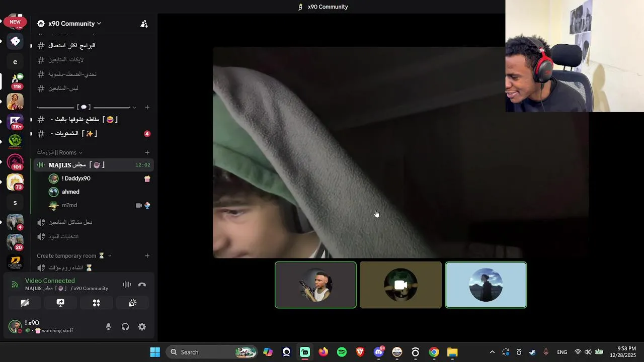
Task: Mute your microphone in the user panel
Action: click(108, 327)
